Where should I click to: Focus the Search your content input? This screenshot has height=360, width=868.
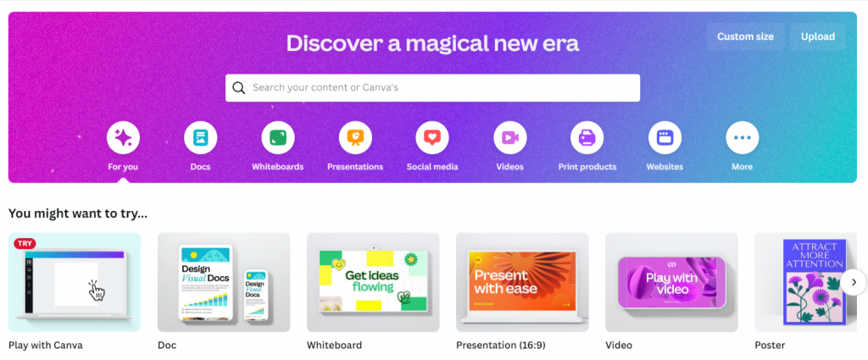(x=432, y=88)
